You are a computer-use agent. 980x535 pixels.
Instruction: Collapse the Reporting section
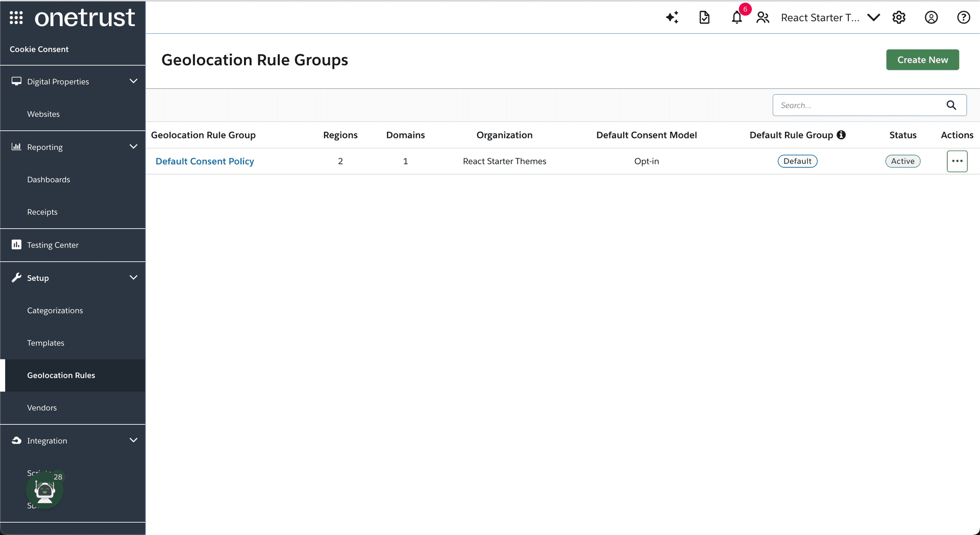click(x=133, y=147)
